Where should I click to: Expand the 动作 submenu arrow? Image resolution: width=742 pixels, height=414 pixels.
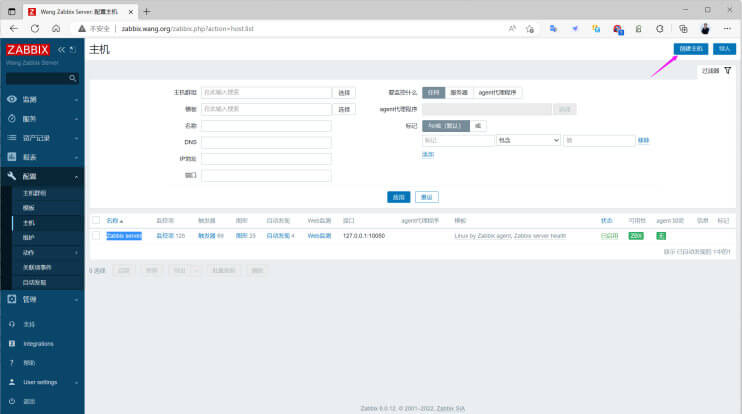coord(76,253)
